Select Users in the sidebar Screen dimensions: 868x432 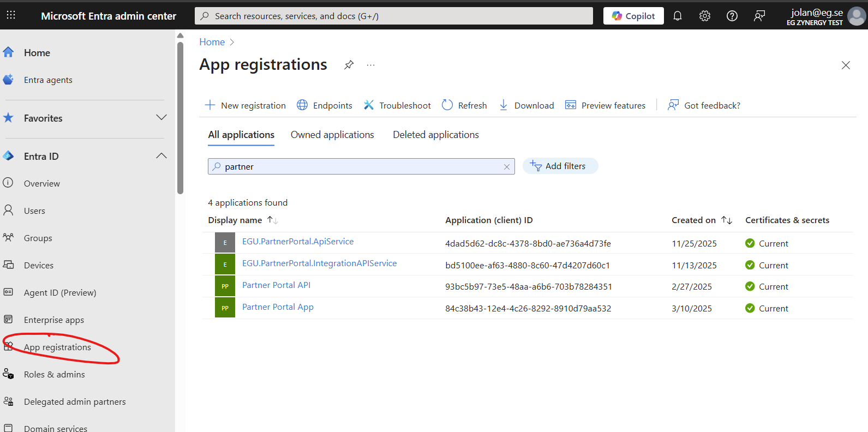[34, 211]
